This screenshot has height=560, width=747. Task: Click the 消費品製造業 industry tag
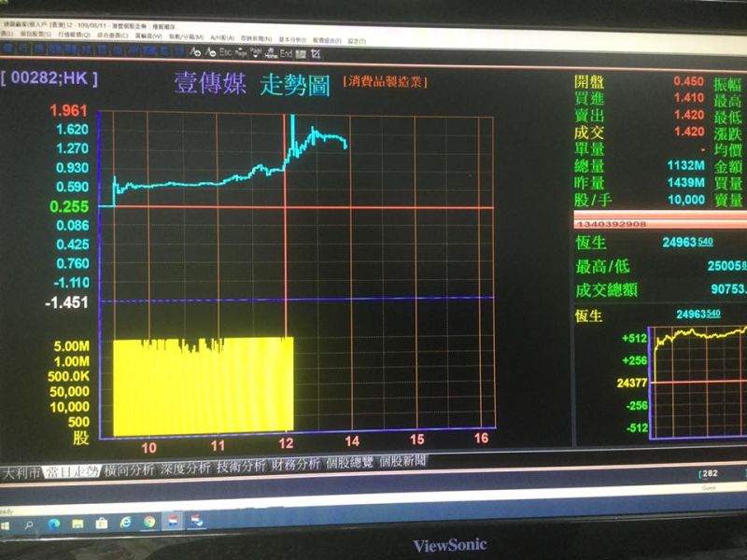(x=385, y=82)
